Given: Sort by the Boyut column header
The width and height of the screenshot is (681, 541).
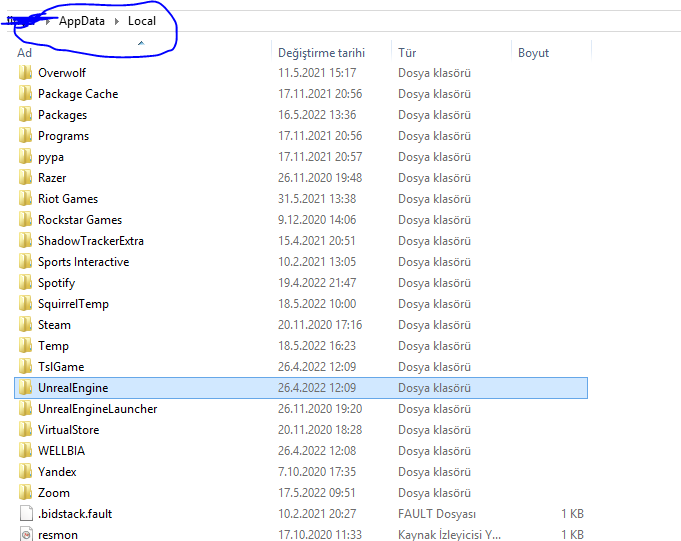Looking at the screenshot, I should click(533, 53).
